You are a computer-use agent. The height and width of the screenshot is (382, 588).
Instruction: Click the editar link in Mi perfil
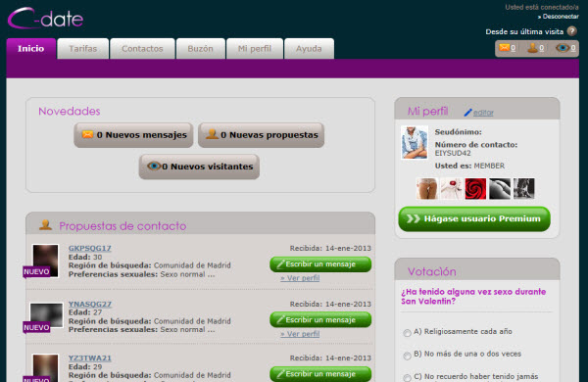pyautogui.click(x=483, y=113)
